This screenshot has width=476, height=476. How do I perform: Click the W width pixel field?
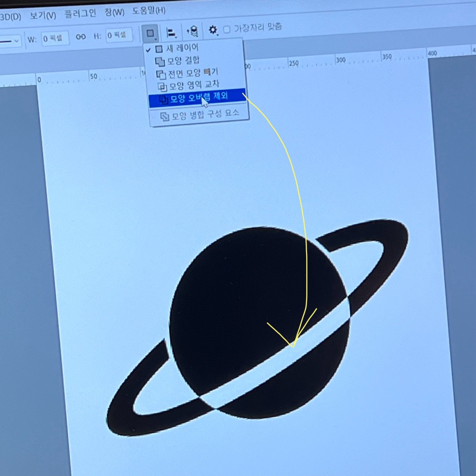(55, 38)
